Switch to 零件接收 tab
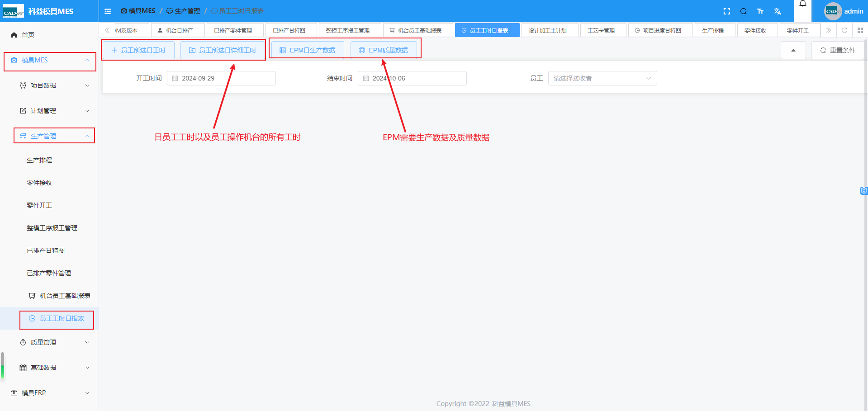868x411 pixels. pos(757,30)
